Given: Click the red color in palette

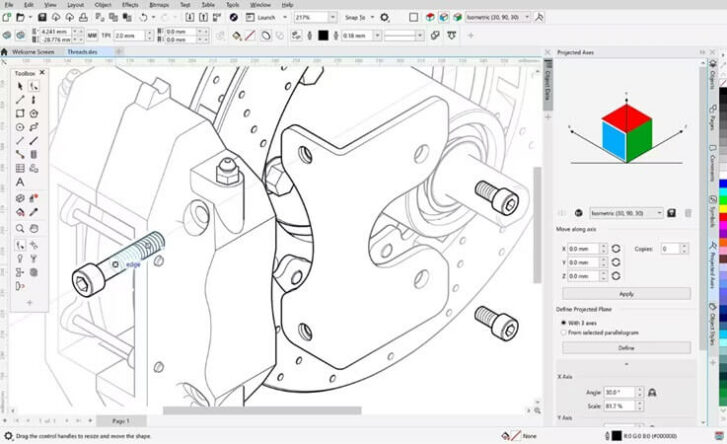Looking at the screenshot, I should click(723, 216).
